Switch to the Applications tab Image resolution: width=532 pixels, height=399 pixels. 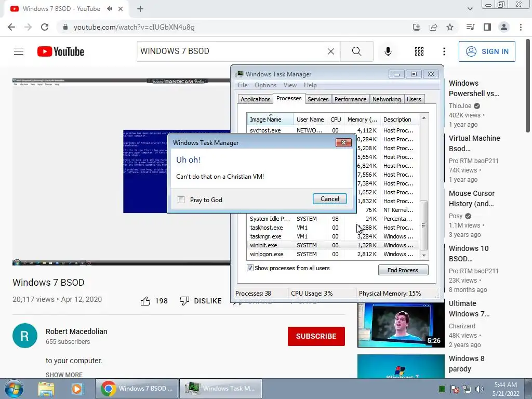point(255,99)
